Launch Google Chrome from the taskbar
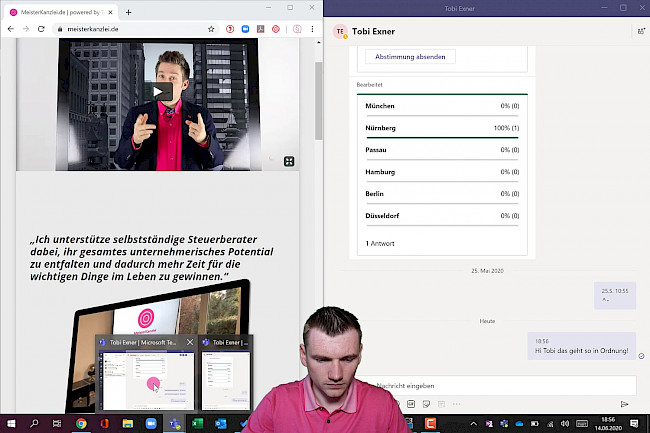Image resolution: width=650 pixels, height=433 pixels. pyautogui.click(x=81, y=424)
